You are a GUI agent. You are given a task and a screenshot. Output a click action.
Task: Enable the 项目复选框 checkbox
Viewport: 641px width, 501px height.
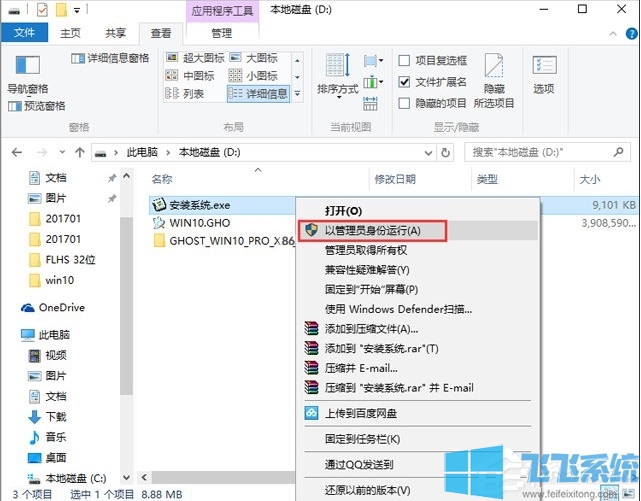click(x=405, y=60)
